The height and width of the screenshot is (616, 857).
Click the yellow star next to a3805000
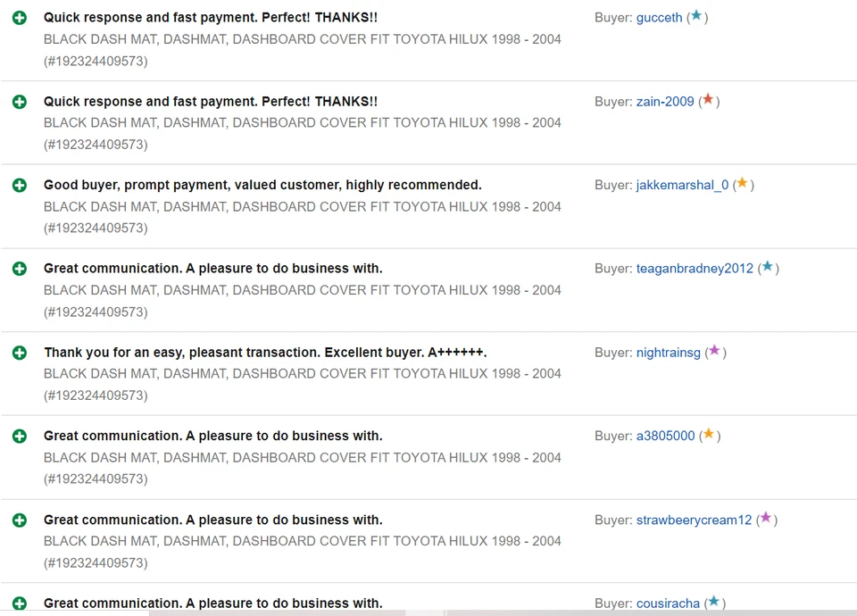pos(709,435)
